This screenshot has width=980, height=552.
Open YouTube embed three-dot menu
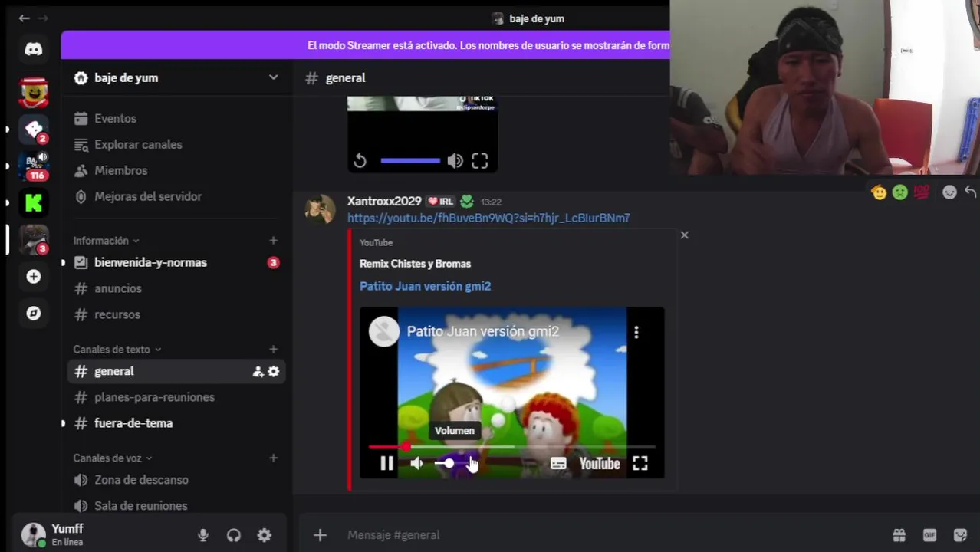[636, 332]
